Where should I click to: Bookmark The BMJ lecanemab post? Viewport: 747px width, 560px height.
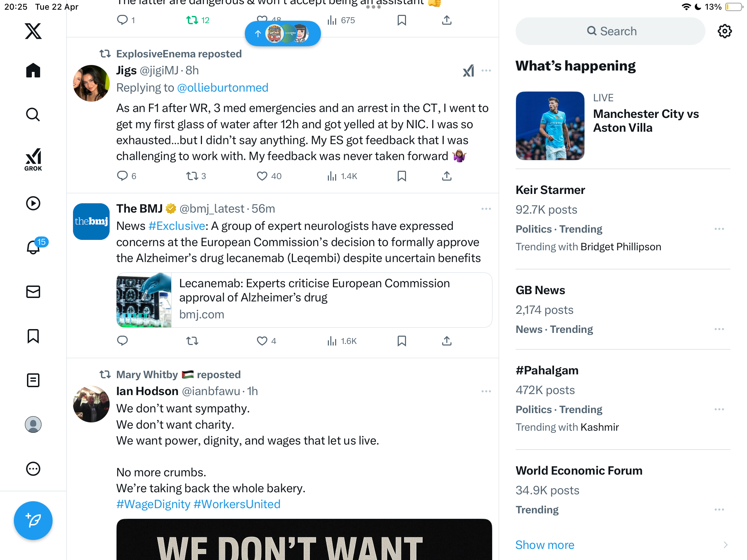402,341
